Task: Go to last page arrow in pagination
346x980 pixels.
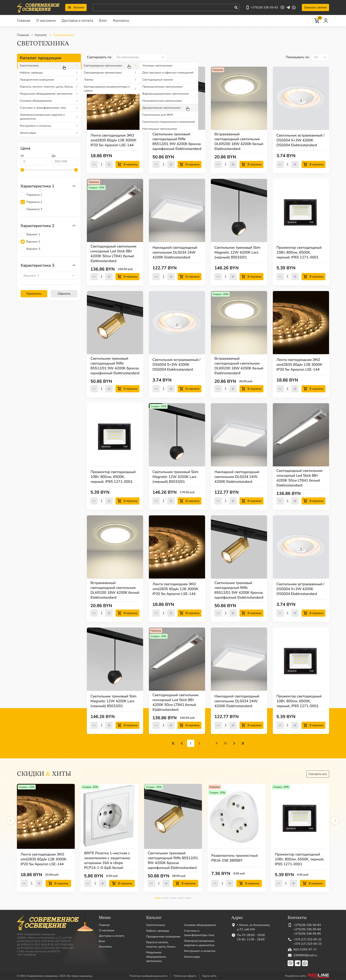Action: (x=242, y=743)
